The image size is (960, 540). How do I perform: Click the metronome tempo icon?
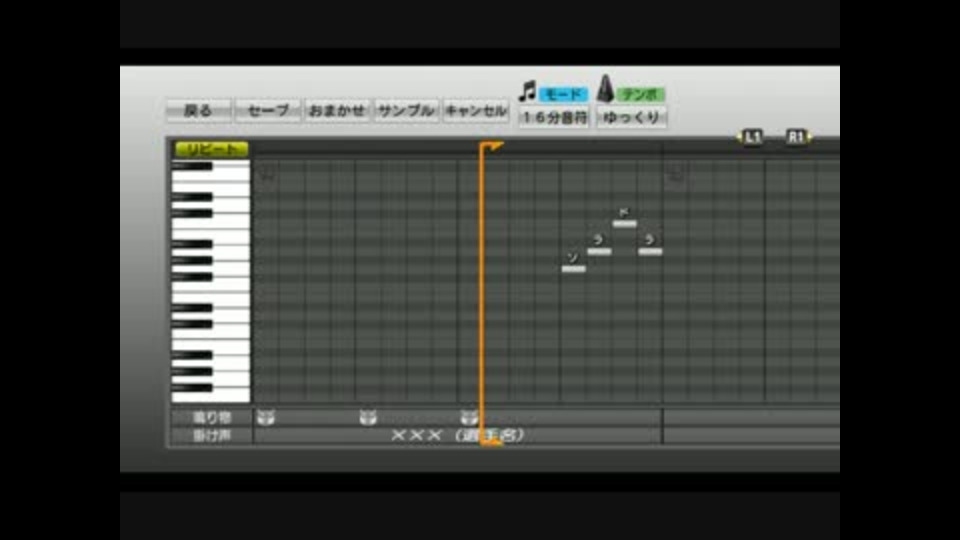pyautogui.click(x=606, y=89)
